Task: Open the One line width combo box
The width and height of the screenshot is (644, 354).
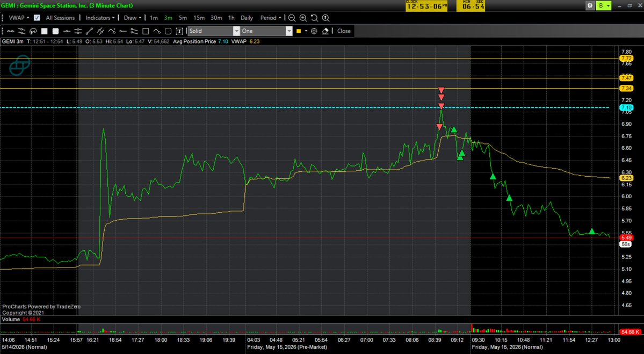Action: tap(266, 31)
